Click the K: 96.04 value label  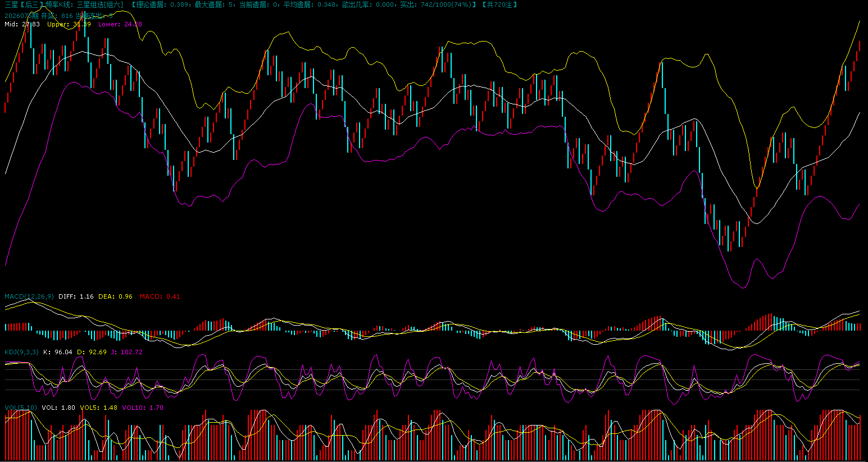57,352
